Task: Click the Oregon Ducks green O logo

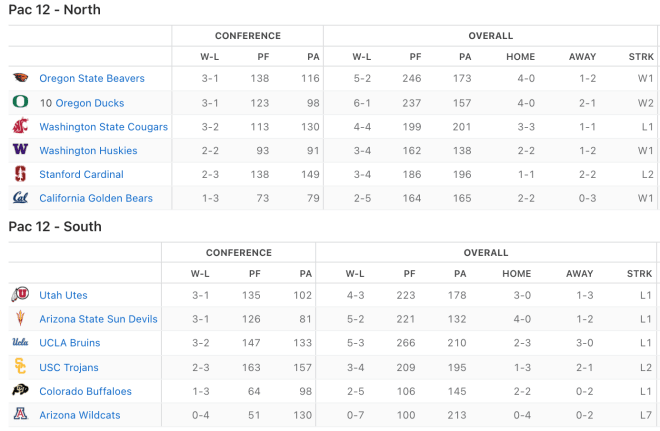Action: point(20,102)
